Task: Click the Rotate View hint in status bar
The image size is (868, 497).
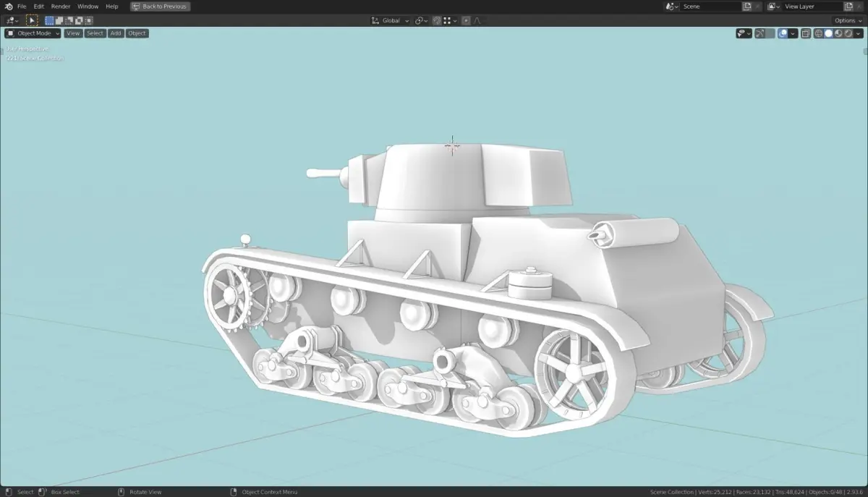Action: click(x=145, y=492)
